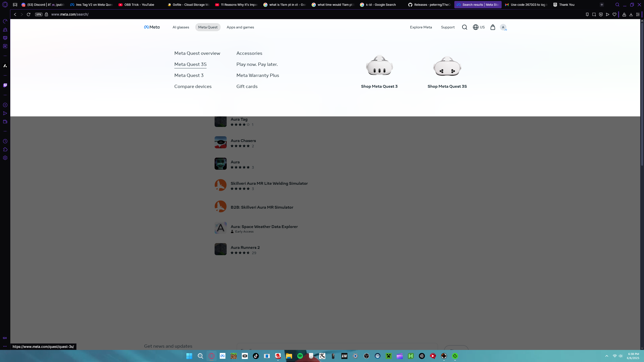Click the Meta Quest 3 headset image
Screen dimensions: 644x362
[379, 65]
